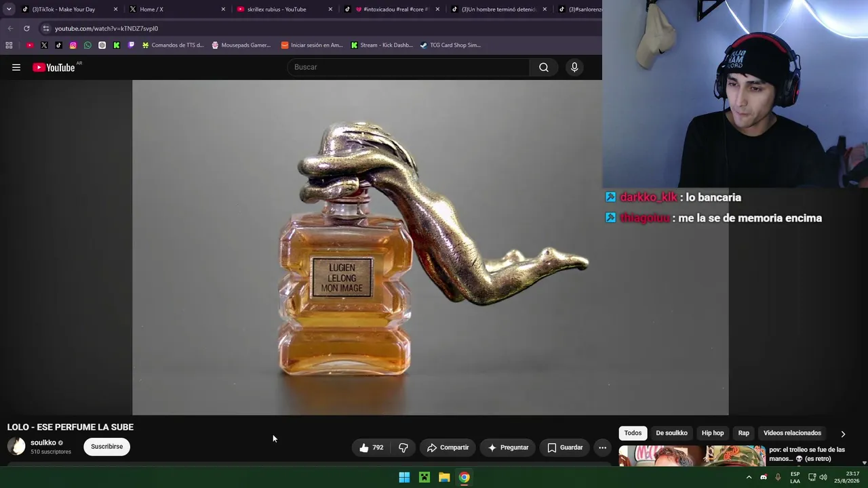This screenshot has width=868, height=488.
Task: Open the YouTube guide hamburger menu
Action: pyautogui.click(x=16, y=67)
